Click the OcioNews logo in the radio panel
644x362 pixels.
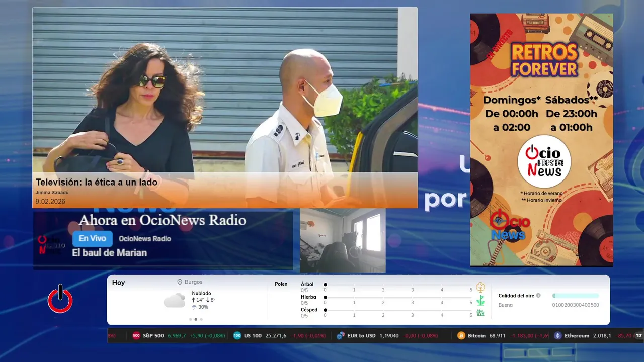[x=51, y=245]
